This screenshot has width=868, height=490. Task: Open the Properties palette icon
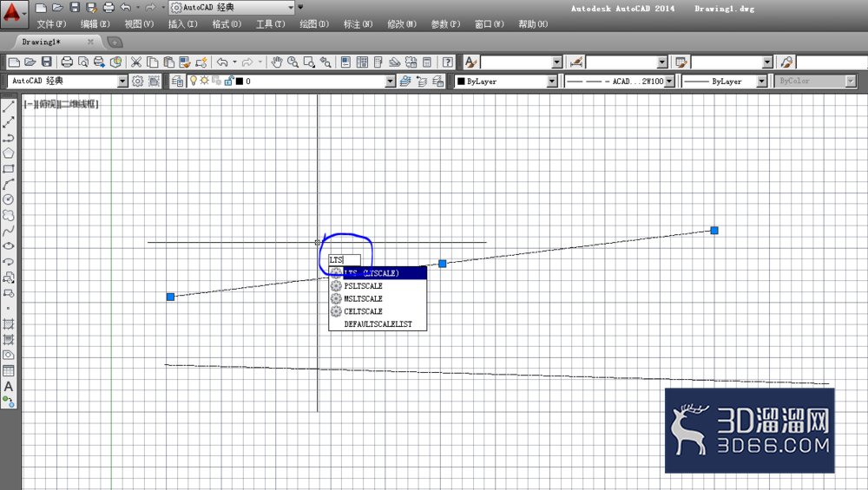(x=345, y=62)
